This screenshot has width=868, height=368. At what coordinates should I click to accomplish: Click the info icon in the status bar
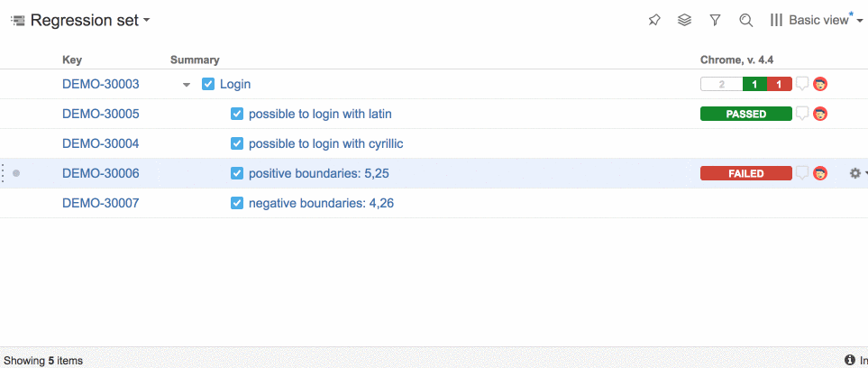coord(850,360)
